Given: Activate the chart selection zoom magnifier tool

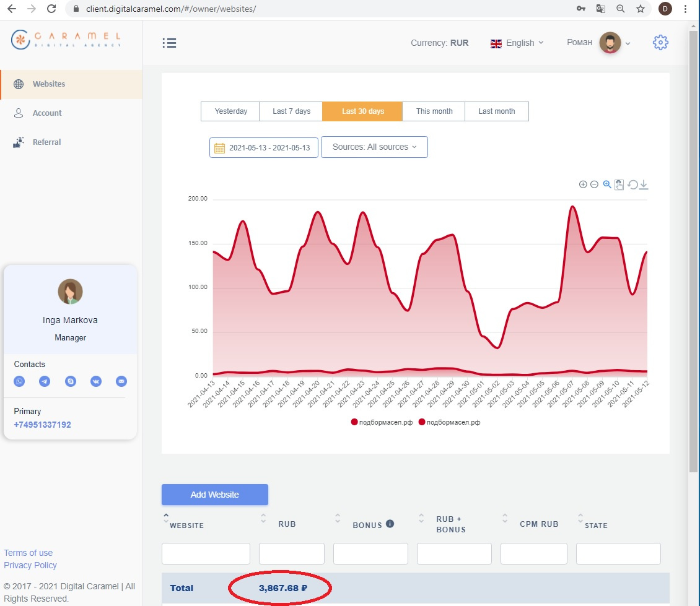Looking at the screenshot, I should (607, 184).
